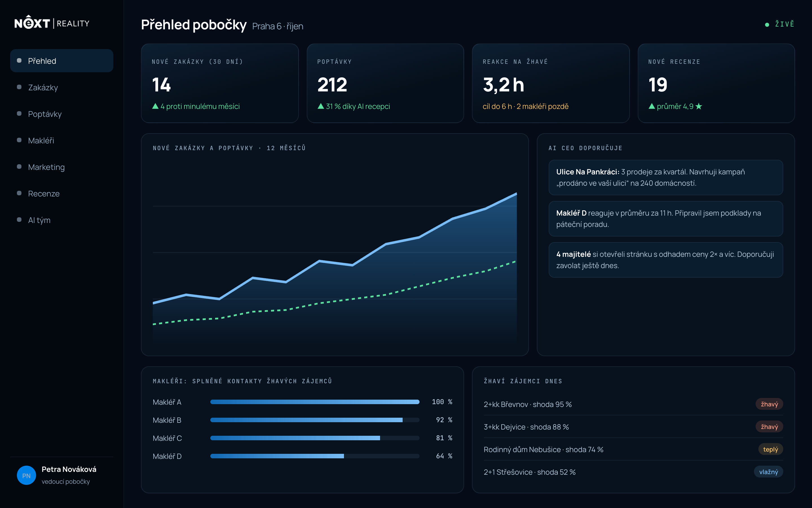Image resolution: width=812 pixels, height=508 pixels.
Task: Click the star icon beside průměr 4,9
Action: pyautogui.click(x=699, y=106)
